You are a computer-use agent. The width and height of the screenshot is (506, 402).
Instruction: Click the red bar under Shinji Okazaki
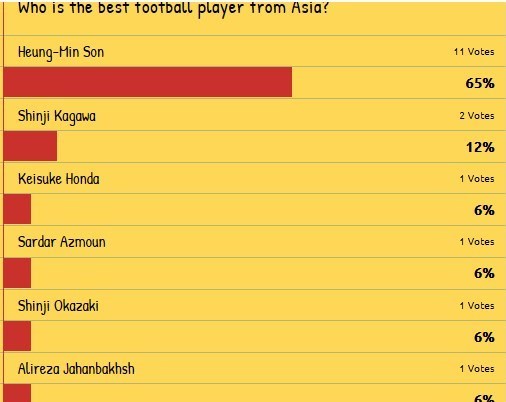coord(17,336)
